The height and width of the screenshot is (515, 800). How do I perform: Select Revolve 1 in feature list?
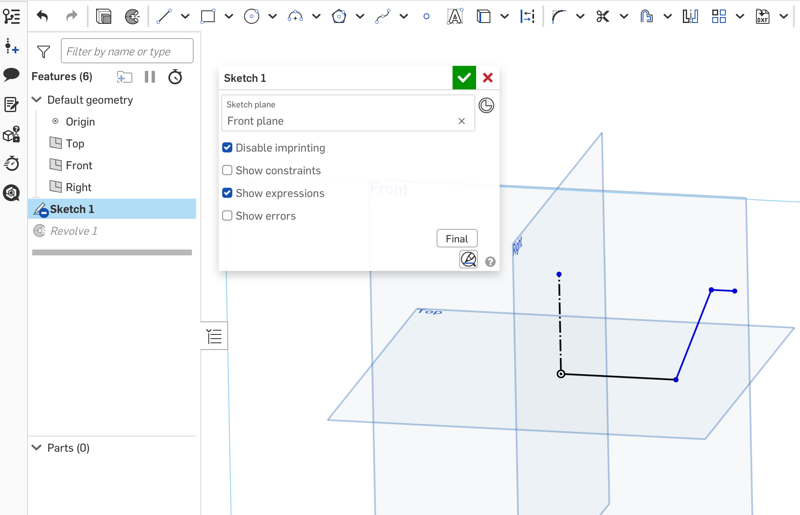[73, 231]
